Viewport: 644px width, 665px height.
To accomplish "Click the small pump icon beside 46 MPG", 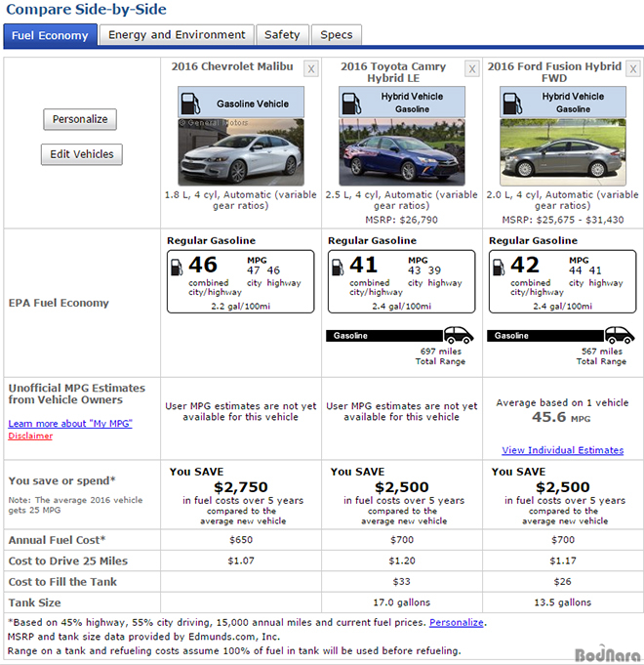I will [x=177, y=268].
